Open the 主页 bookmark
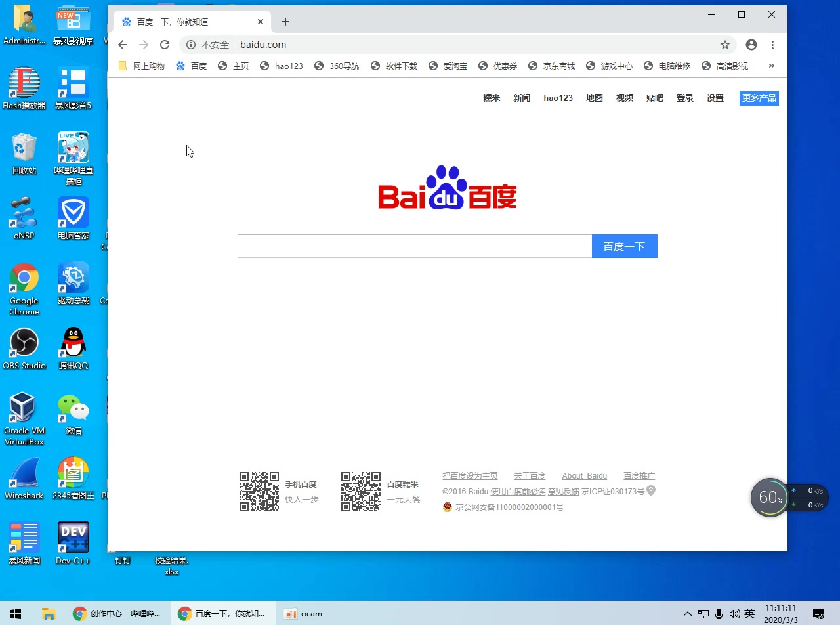 [x=233, y=66]
